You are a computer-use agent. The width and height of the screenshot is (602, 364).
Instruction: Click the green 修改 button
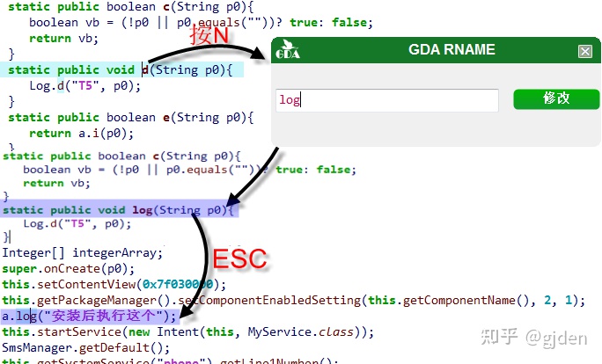(556, 99)
